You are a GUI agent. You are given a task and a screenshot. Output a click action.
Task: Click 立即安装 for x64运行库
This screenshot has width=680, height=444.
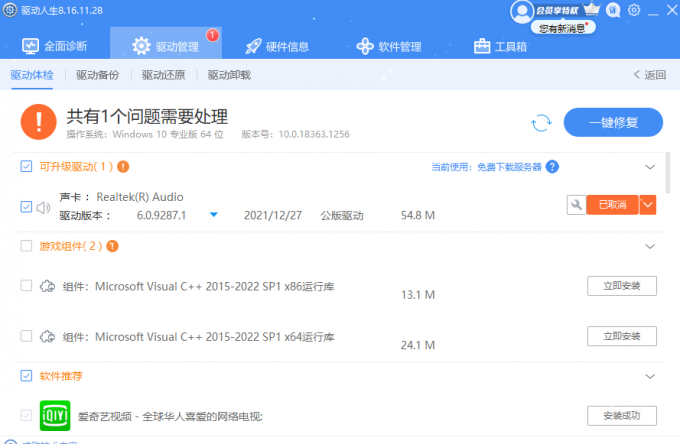(622, 336)
